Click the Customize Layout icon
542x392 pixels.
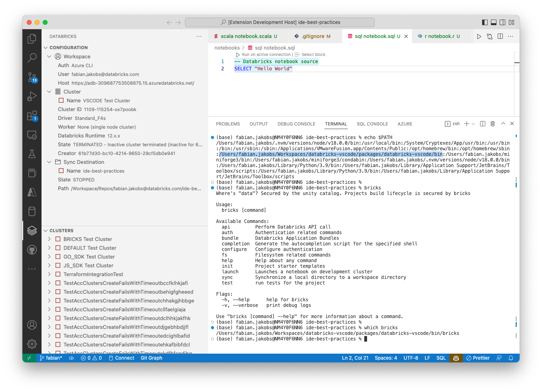point(512,22)
